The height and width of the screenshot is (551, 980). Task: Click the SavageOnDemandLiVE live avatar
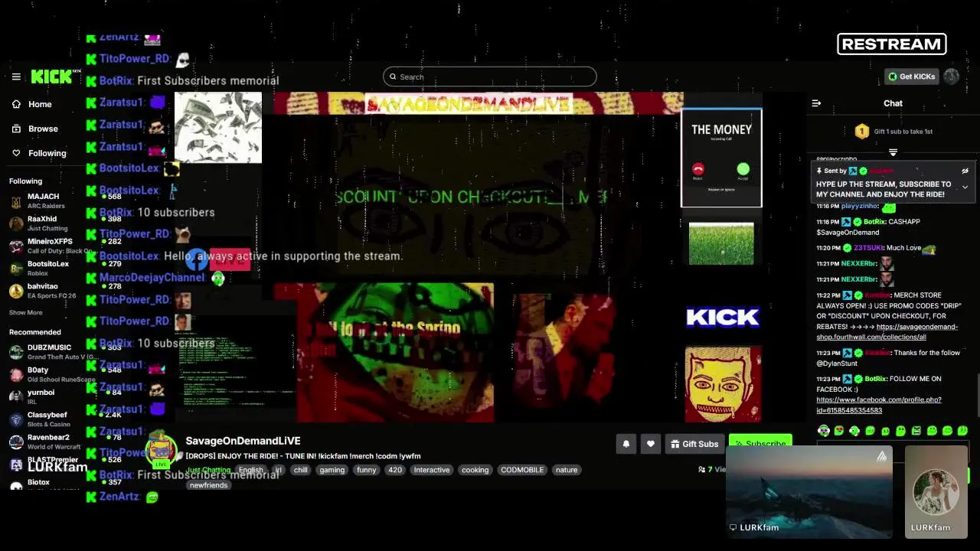click(x=161, y=452)
